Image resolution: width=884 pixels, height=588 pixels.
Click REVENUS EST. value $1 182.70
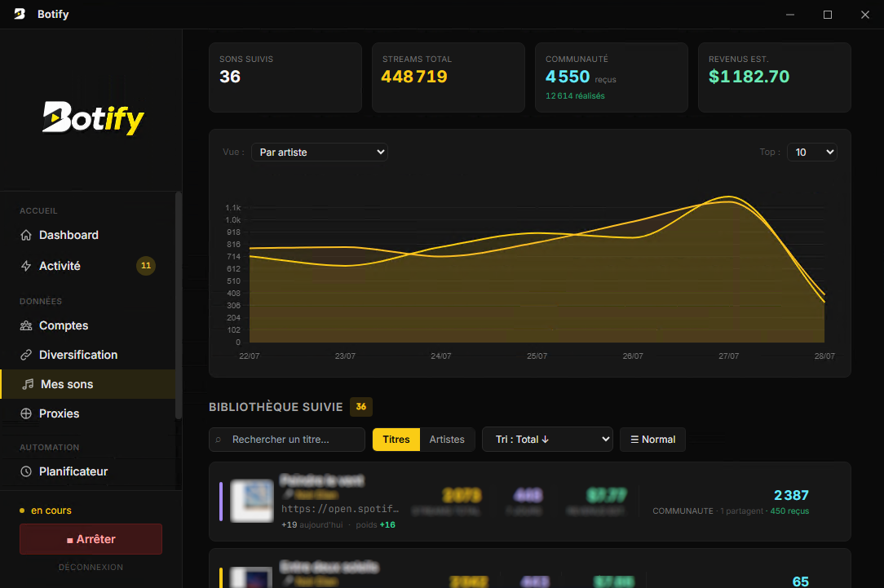click(x=749, y=76)
